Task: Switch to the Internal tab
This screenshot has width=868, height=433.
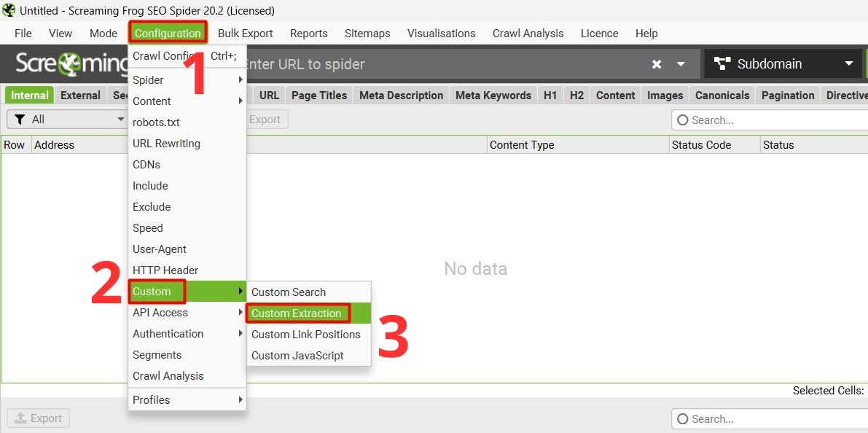Action: coord(30,95)
